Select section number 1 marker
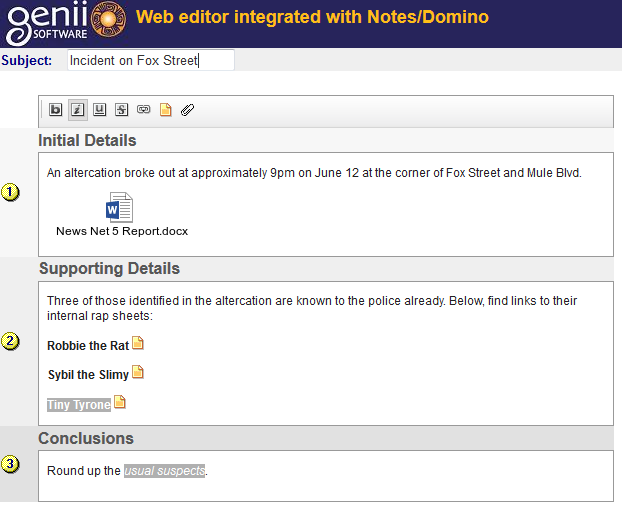Viewport: 622px width, 514px height. pyautogui.click(x=11, y=193)
